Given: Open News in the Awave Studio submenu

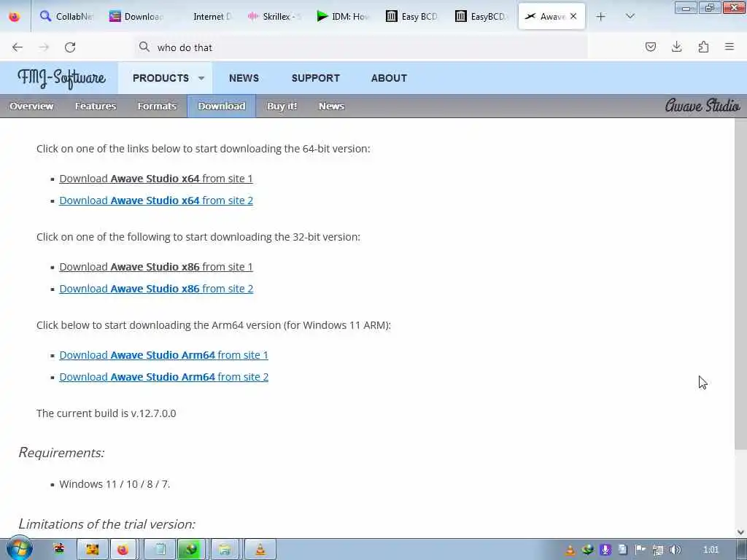Looking at the screenshot, I should [331, 106].
